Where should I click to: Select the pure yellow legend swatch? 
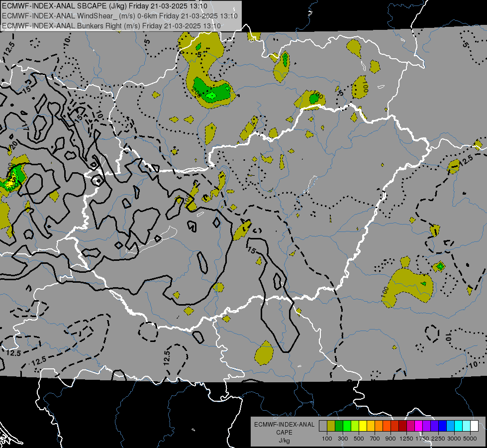coord(363,426)
